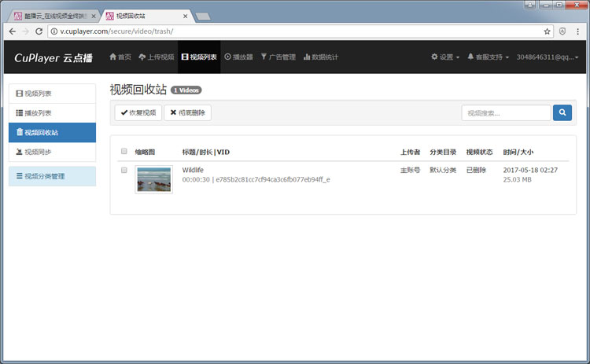Open the Wildlife video thumbnail

coord(153,179)
